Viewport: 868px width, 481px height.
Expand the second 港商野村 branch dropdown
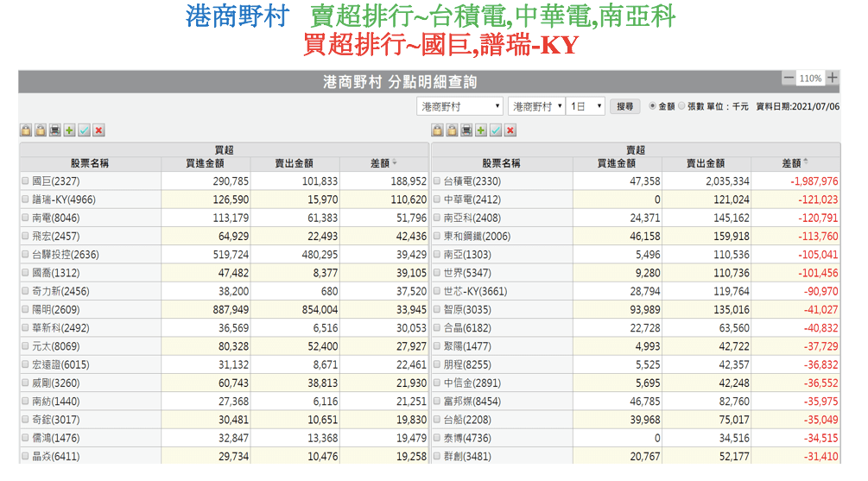click(x=535, y=106)
